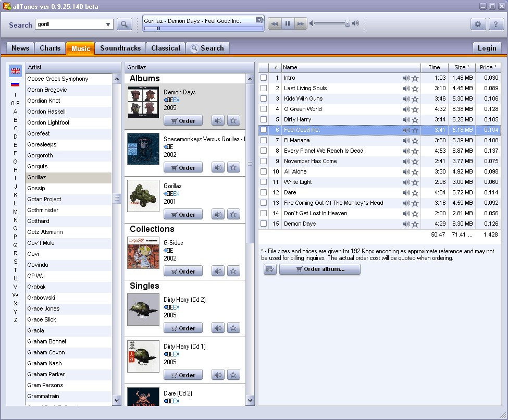Preview Spacemonkeyz Versus Gorillaz album
Viewport: 508px width, 420px height.
pyautogui.click(x=218, y=168)
